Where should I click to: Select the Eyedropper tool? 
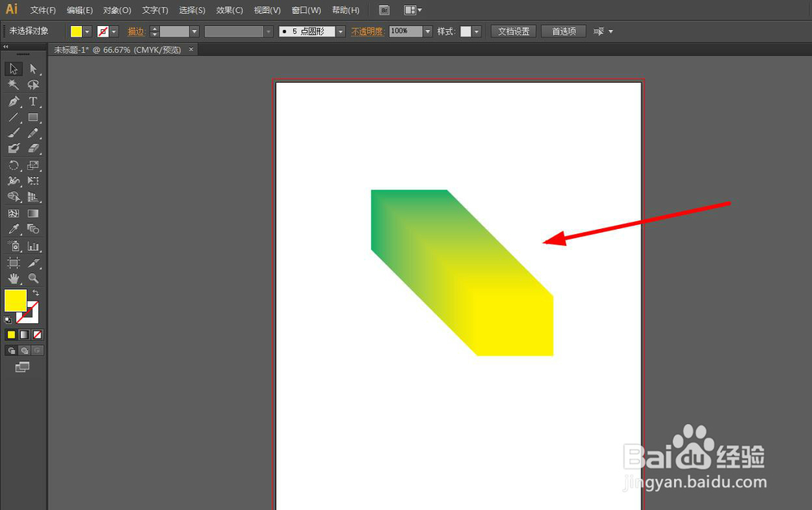(x=14, y=229)
